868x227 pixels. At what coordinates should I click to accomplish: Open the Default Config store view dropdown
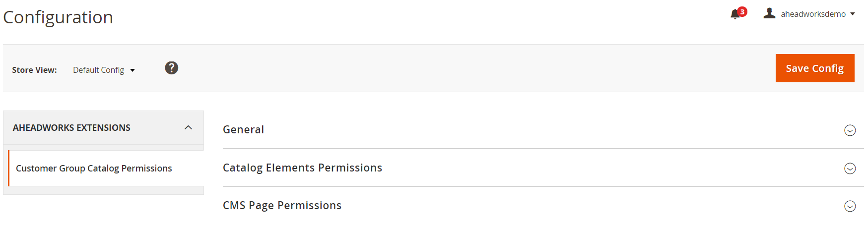[99, 70]
